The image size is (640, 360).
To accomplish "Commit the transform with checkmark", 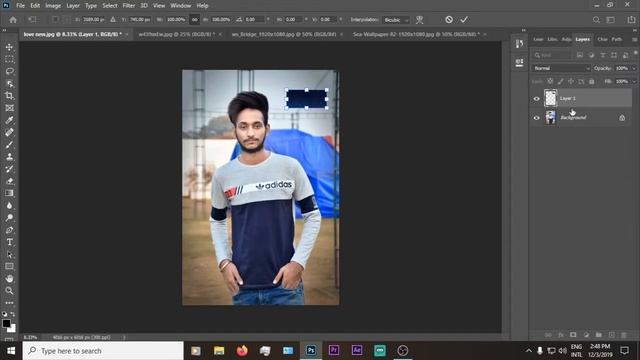I will (464, 20).
